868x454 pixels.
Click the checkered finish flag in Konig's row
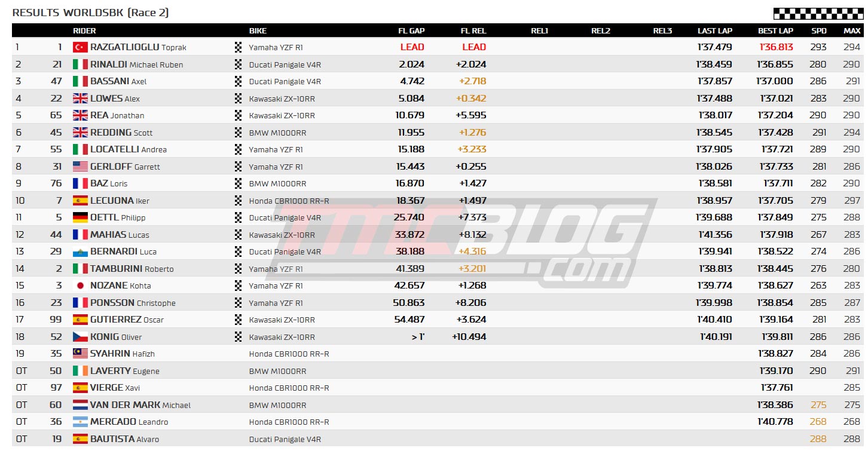[239, 336]
